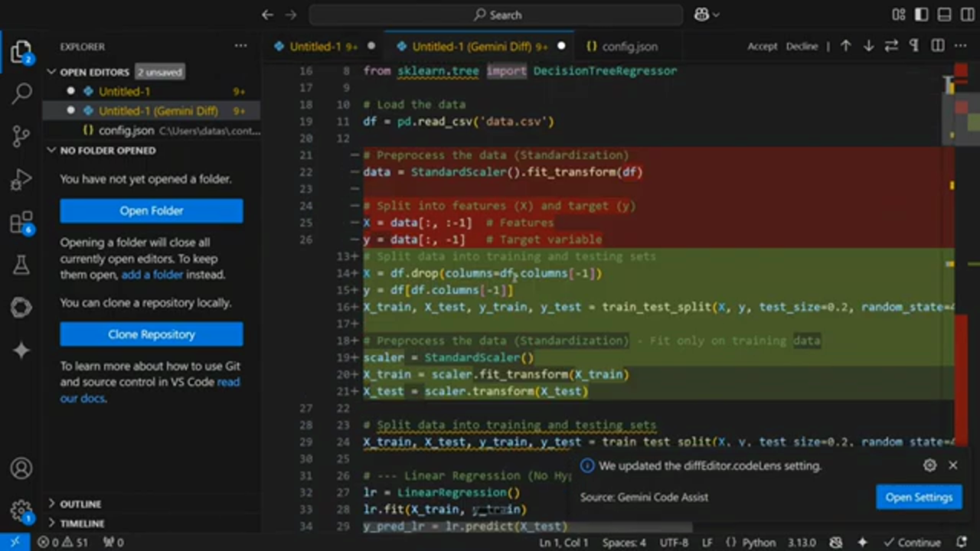Open the Extensions view
The width and height of the screenshot is (980, 551).
[x=21, y=223]
